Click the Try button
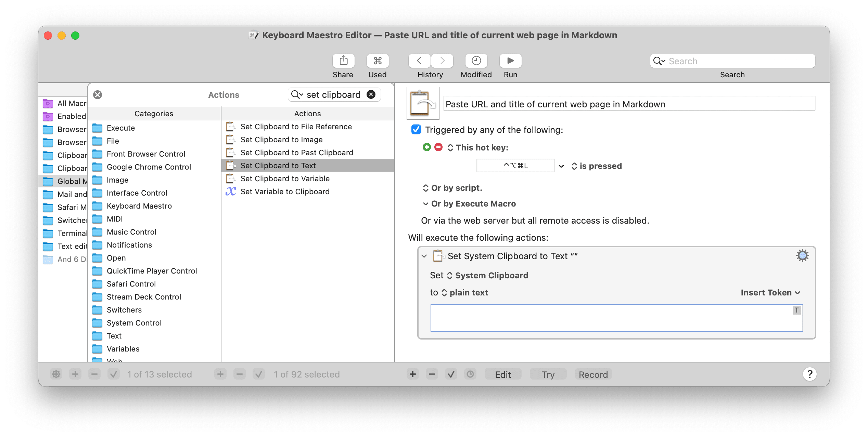 [x=548, y=374]
